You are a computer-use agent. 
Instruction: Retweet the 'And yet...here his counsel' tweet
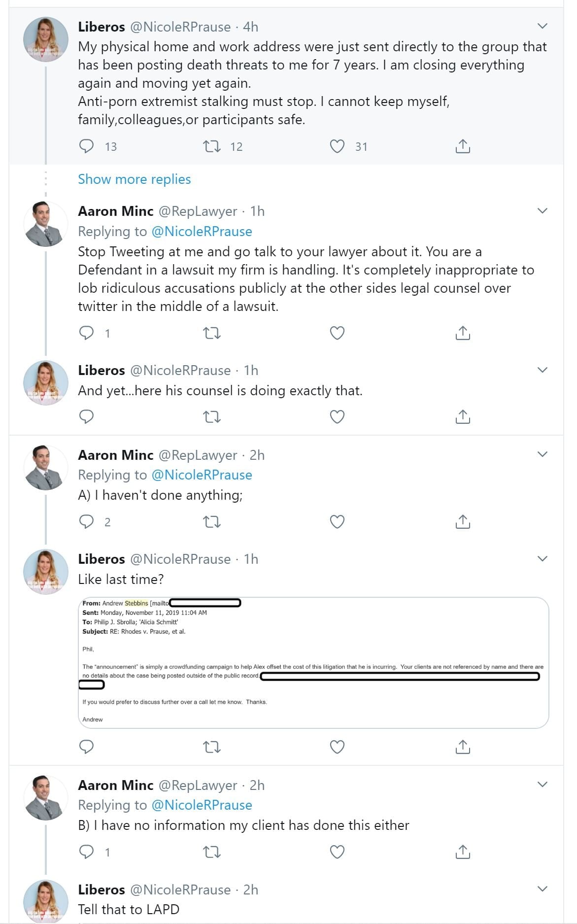(212, 417)
